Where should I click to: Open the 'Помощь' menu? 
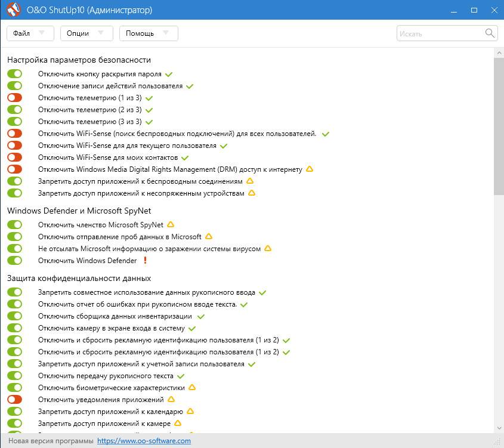(x=149, y=33)
